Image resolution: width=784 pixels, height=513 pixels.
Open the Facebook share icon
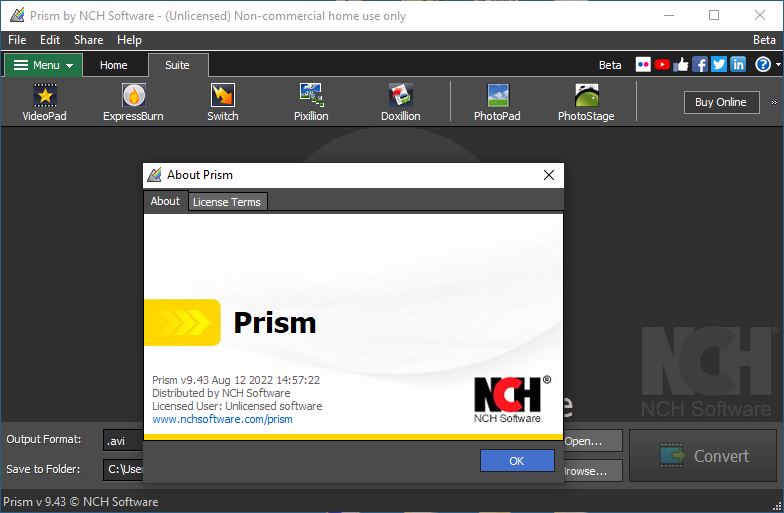700,64
